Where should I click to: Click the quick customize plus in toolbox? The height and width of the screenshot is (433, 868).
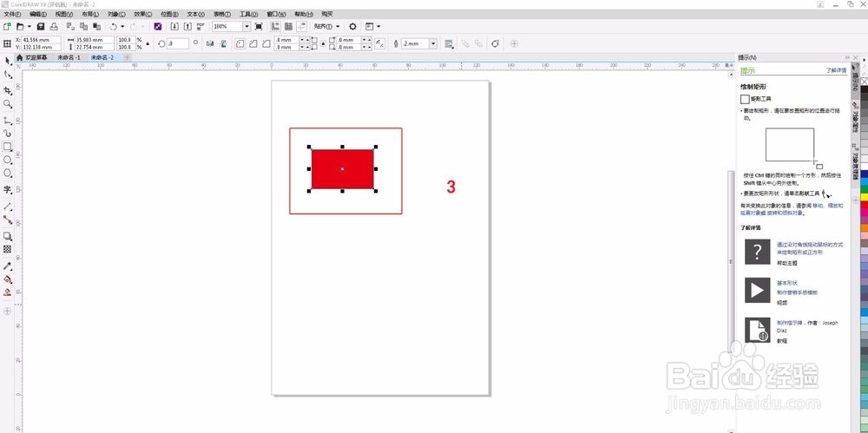coord(7,312)
